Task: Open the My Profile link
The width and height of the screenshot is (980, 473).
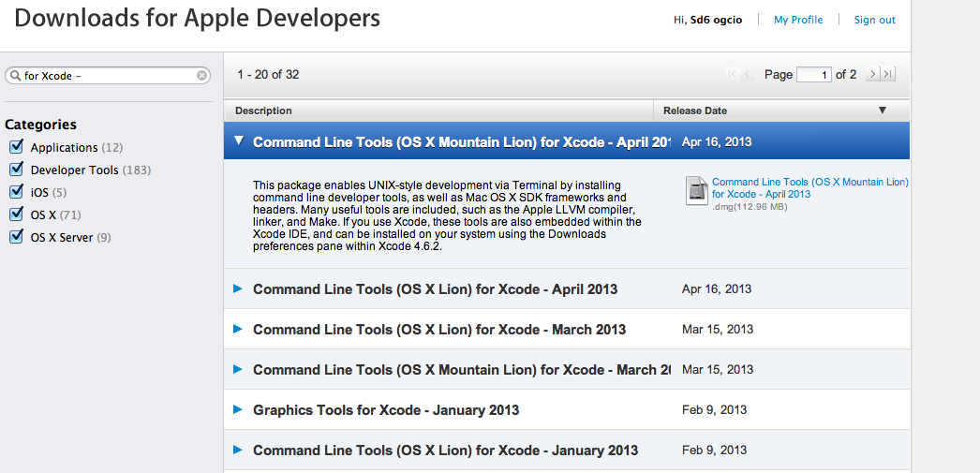Action: [798, 20]
